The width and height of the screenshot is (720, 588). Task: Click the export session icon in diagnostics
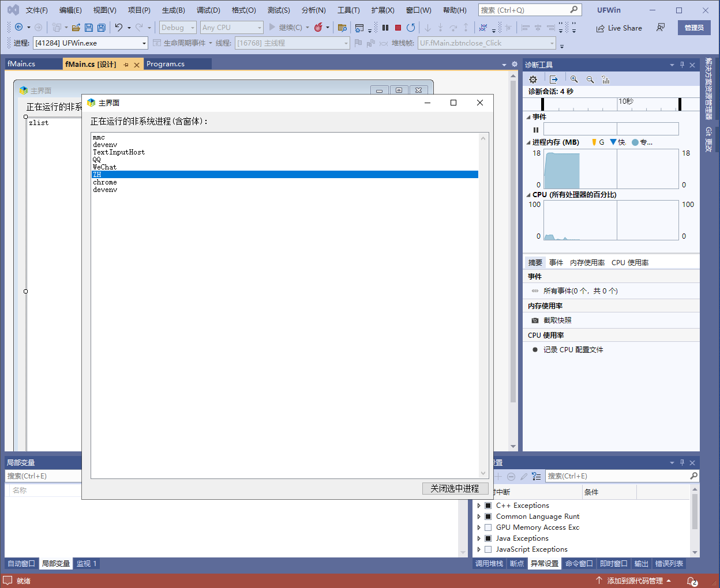[554, 80]
